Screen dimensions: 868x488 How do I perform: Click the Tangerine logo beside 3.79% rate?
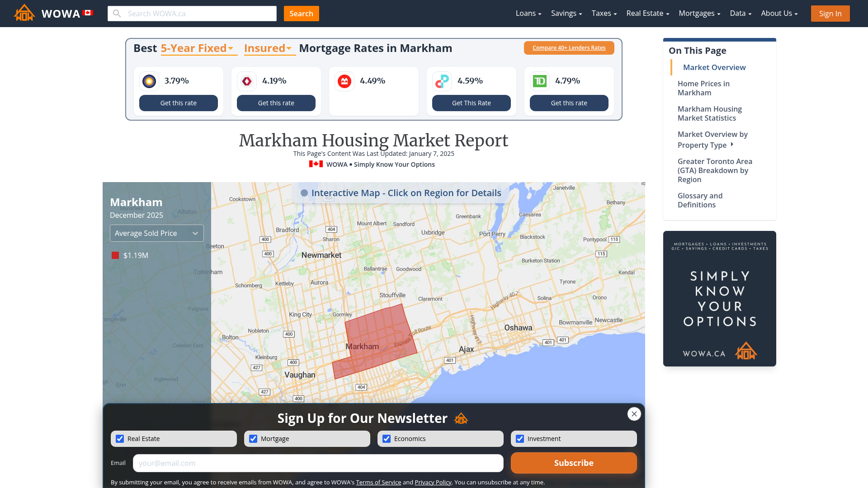[149, 81]
